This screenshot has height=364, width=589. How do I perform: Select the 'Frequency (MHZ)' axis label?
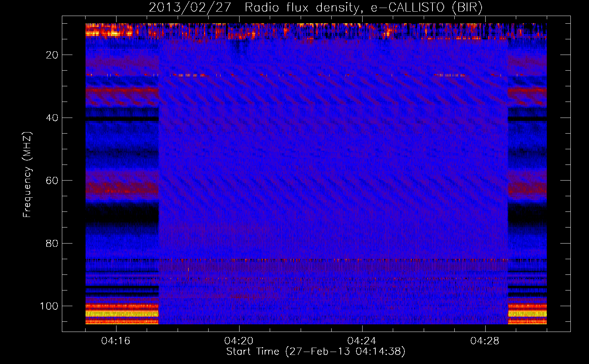point(27,174)
